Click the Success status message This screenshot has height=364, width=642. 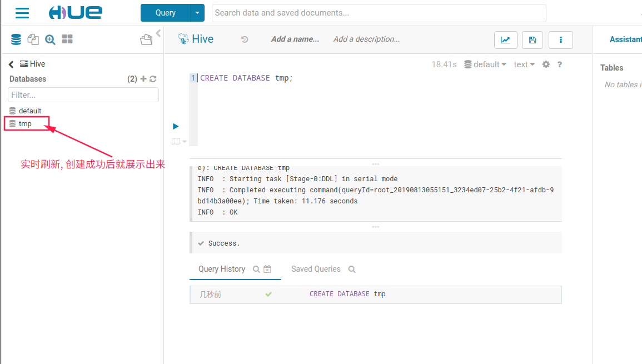[x=224, y=243]
